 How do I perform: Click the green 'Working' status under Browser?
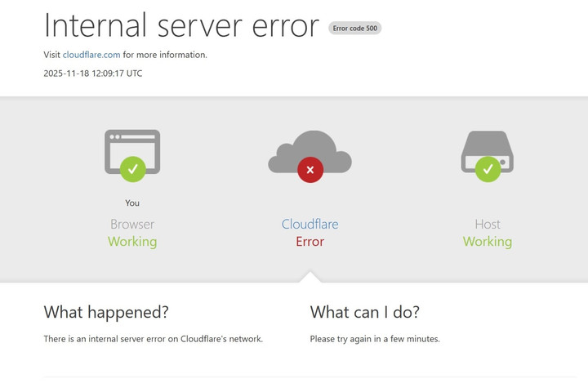coord(132,242)
